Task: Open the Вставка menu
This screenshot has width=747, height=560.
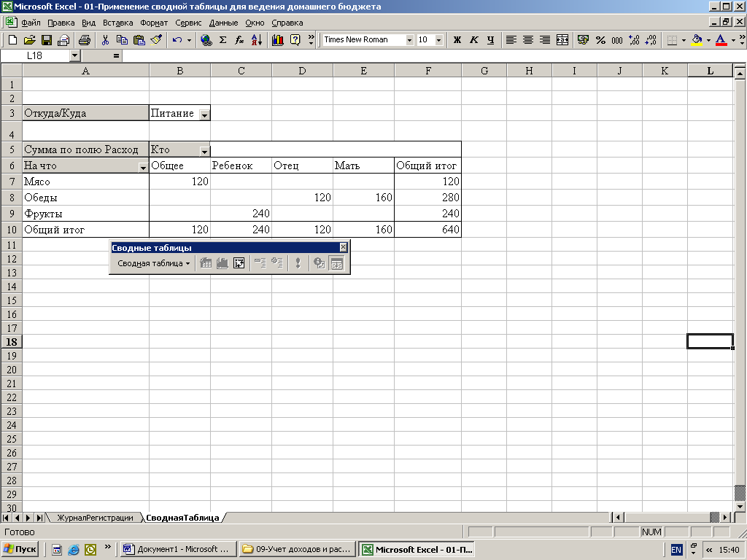Action: 117,23
